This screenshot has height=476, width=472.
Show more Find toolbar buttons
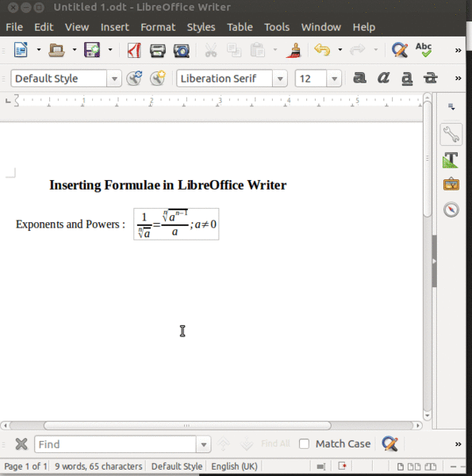pyautogui.click(x=458, y=444)
